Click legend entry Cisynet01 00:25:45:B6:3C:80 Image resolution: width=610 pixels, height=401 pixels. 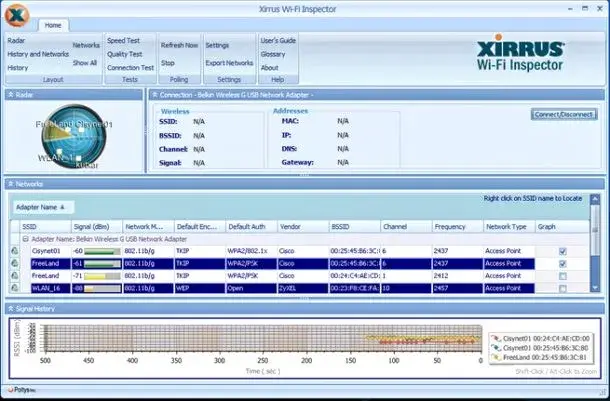click(542, 348)
